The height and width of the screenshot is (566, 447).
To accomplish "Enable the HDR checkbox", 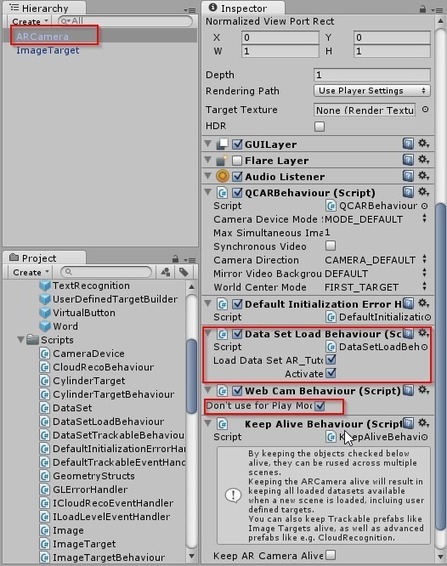I will tap(319, 126).
